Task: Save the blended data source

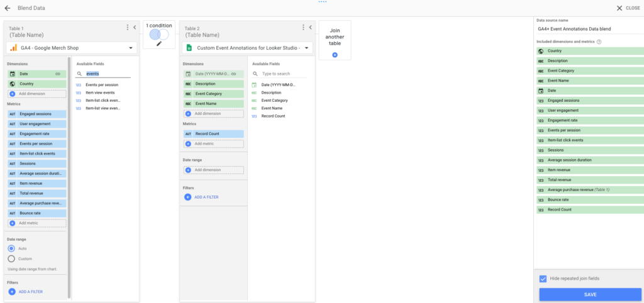Action: [x=590, y=294]
